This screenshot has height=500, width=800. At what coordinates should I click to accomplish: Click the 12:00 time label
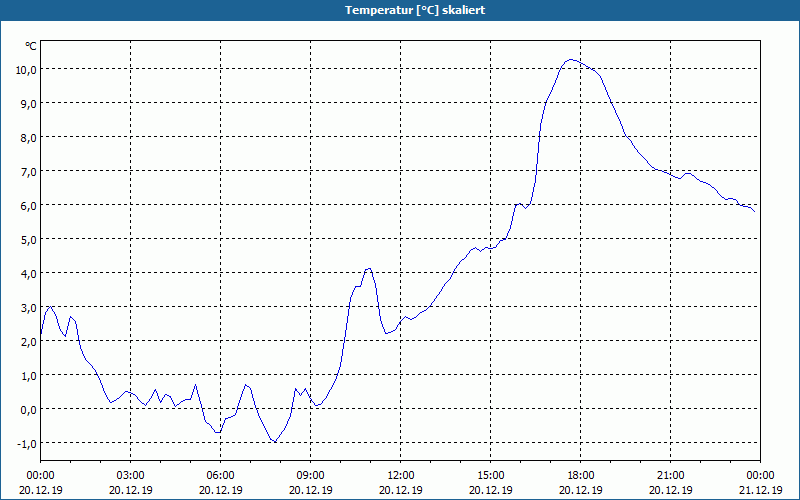coord(401,476)
